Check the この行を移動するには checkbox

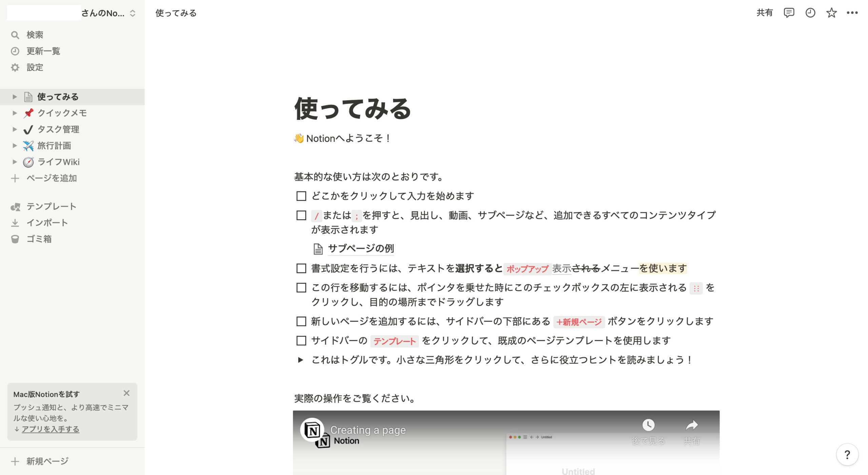click(x=301, y=288)
